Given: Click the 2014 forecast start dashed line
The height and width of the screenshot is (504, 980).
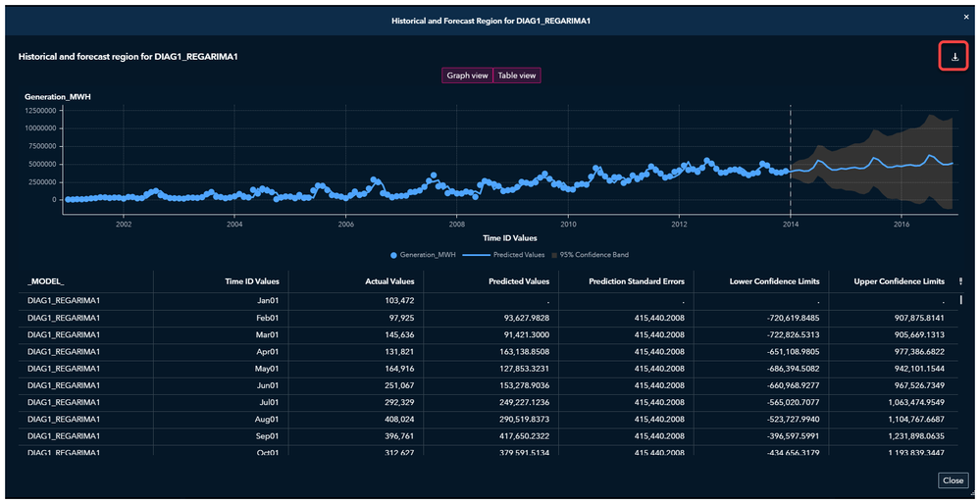Looking at the screenshot, I should click(791, 159).
